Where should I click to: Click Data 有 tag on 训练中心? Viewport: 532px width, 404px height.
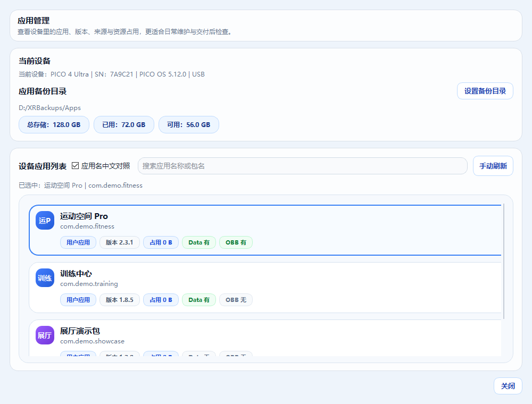coord(199,300)
